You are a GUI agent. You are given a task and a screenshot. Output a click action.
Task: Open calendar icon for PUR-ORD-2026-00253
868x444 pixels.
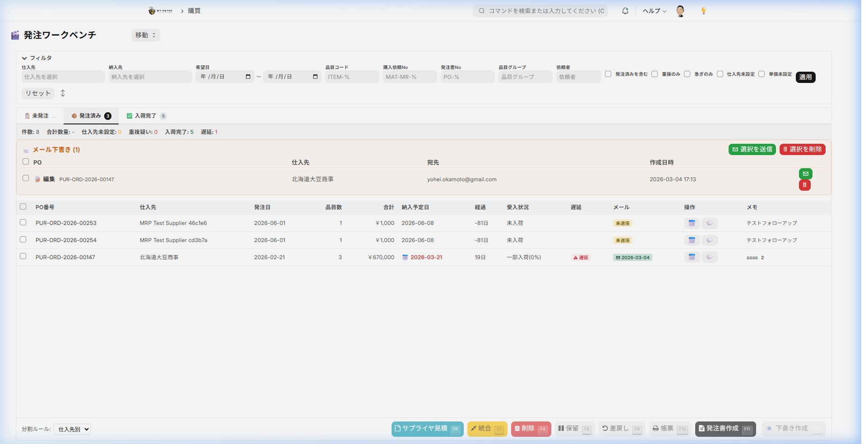(x=692, y=223)
